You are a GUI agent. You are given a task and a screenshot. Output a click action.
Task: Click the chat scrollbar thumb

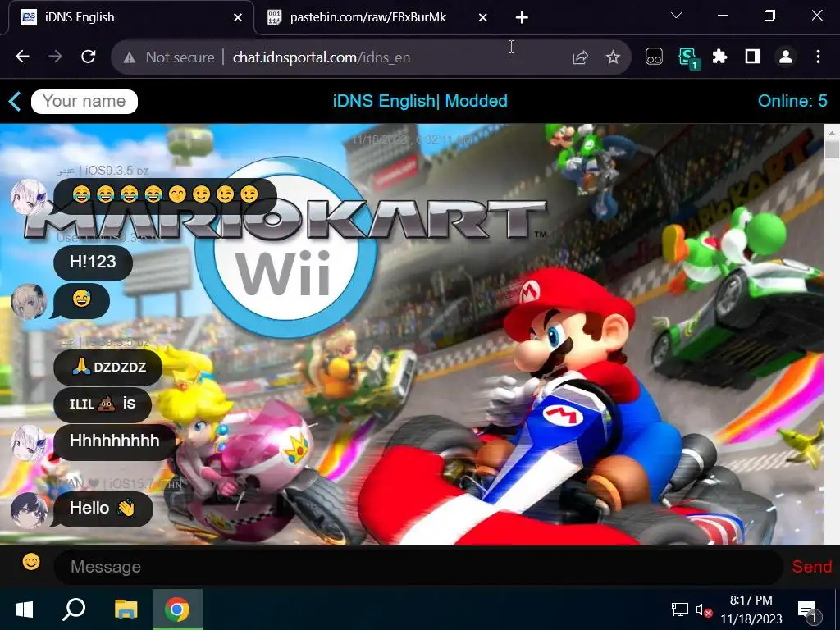click(832, 149)
